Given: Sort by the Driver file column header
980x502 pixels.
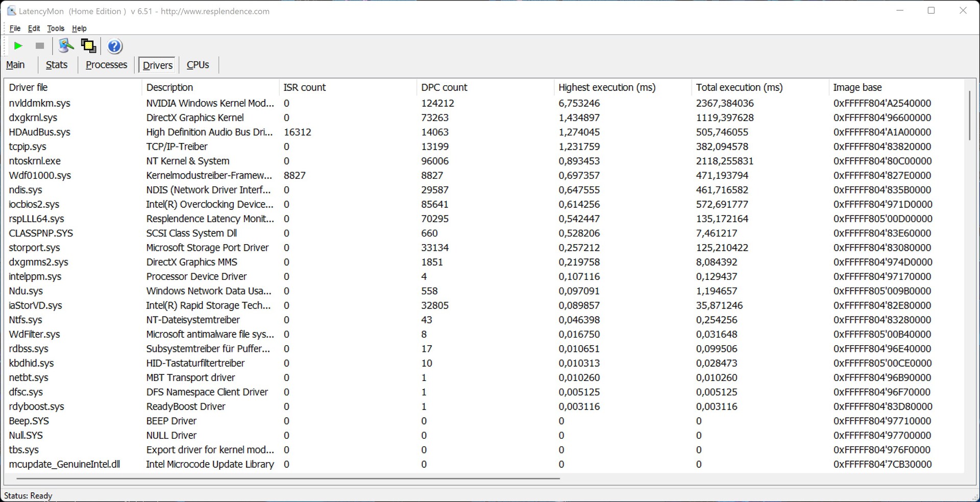Looking at the screenshot, I should (73, 87).
